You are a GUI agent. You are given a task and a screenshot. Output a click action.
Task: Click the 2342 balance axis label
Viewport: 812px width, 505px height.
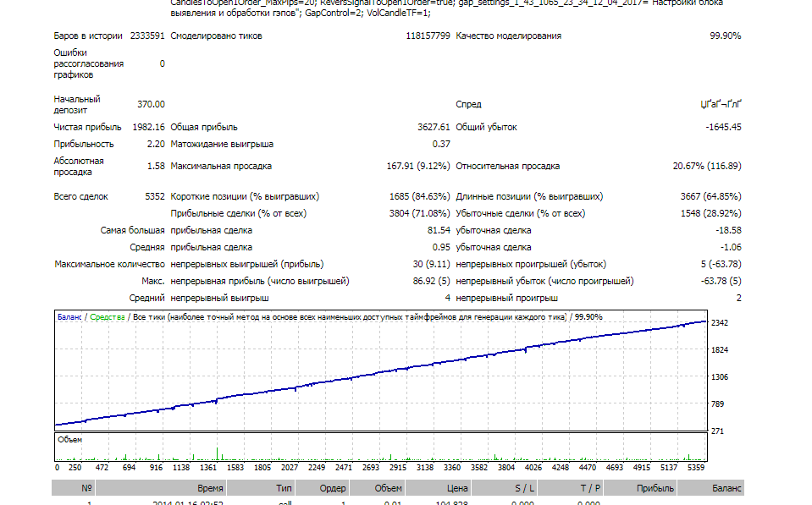tap(720, 323)
